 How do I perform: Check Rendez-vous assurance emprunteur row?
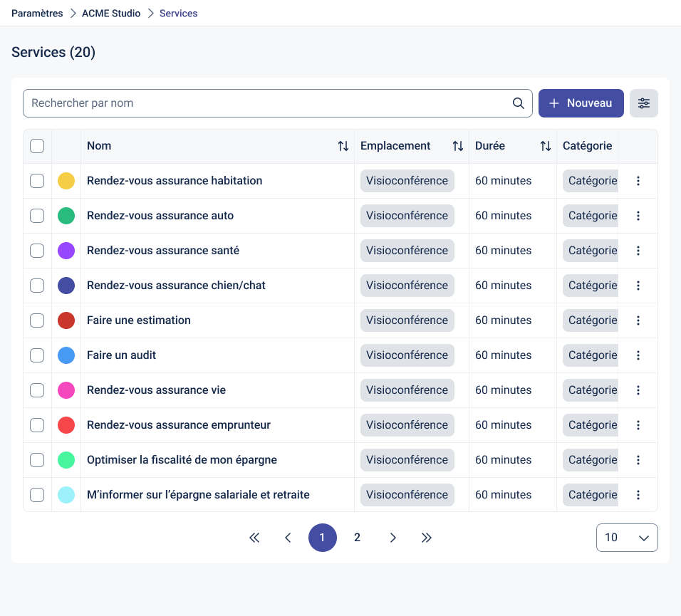[x=37, y=425]
